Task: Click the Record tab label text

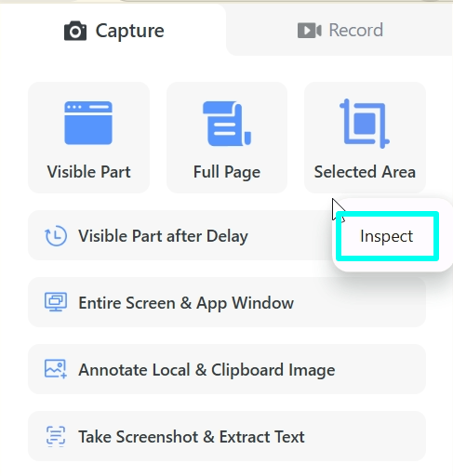Action: 356,31
